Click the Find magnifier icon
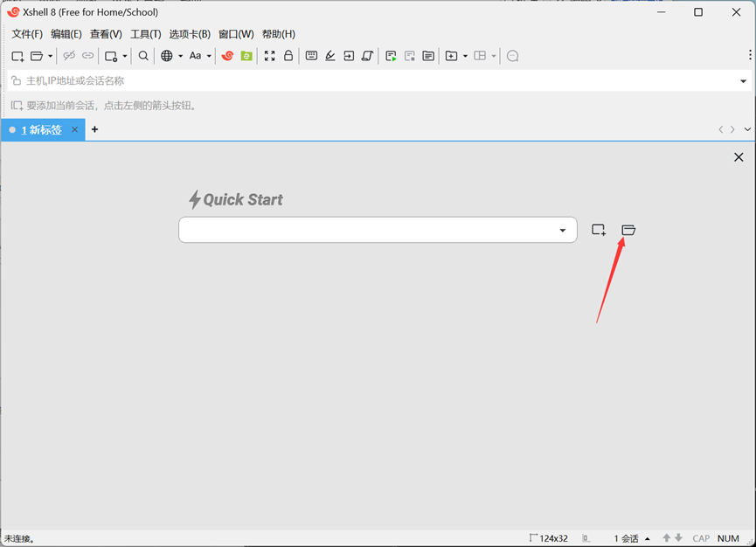The height and width of the screenshot is (547, 756). click(143, 56)
